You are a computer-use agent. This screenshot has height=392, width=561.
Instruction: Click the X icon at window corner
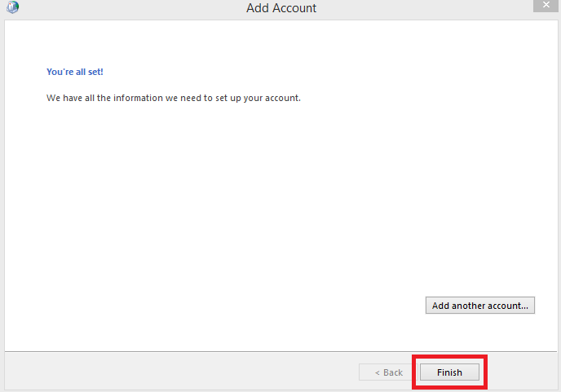(546, 5)
